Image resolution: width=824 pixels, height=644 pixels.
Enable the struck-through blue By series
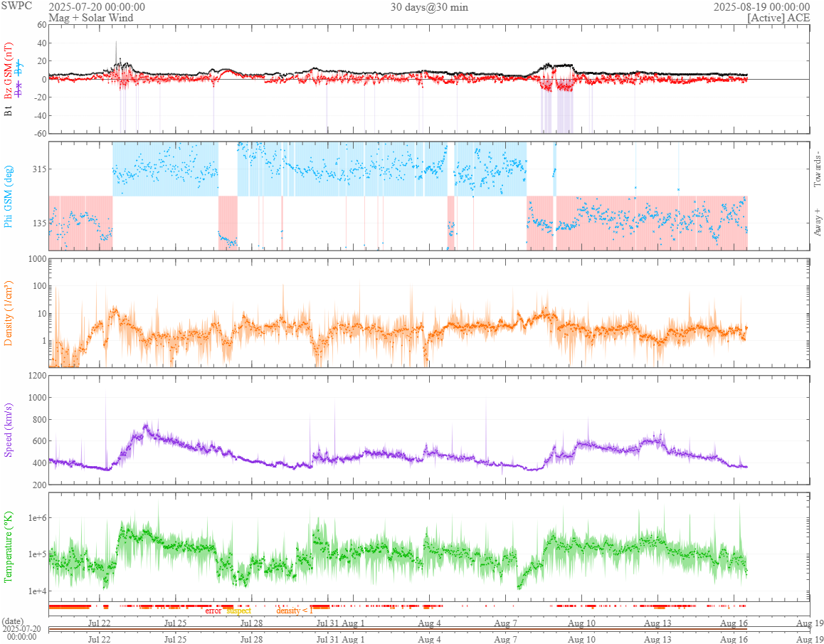click(19, 68)
